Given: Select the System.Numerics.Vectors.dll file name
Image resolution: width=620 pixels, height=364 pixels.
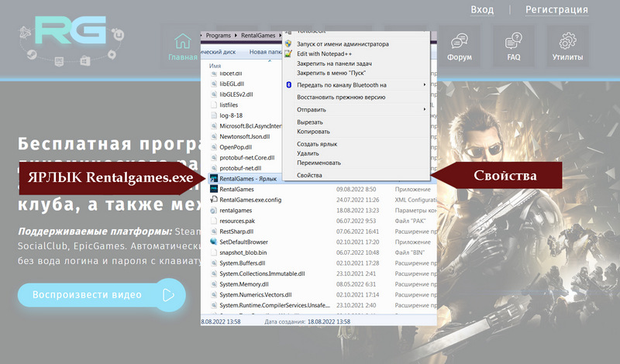Looking at the screenshot, I should click(256, 295).
